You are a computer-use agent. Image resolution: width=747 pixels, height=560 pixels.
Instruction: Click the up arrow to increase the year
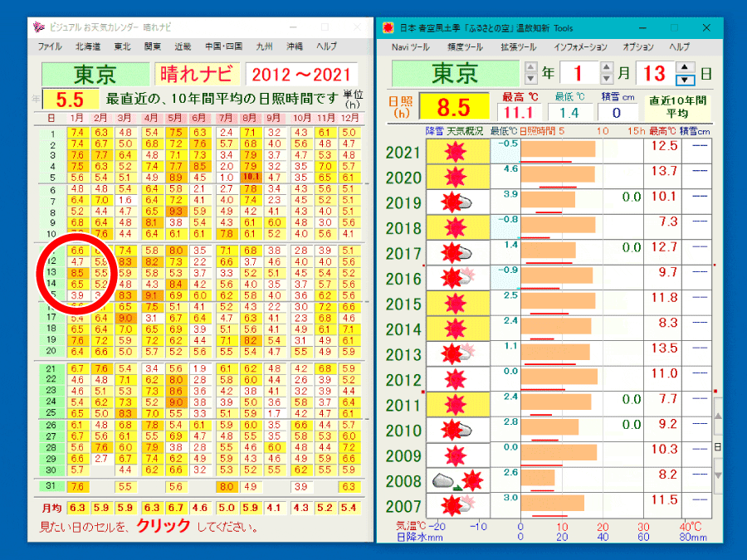530,65
